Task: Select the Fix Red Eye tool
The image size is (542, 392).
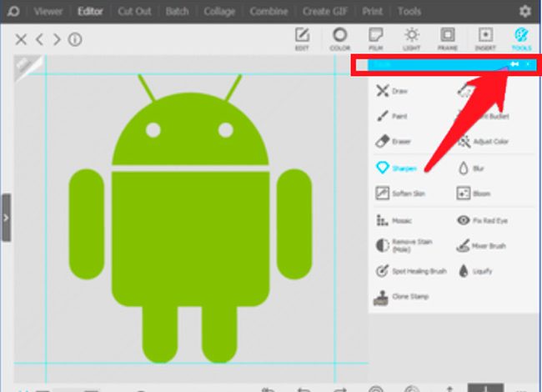Action: coord(482,220)
